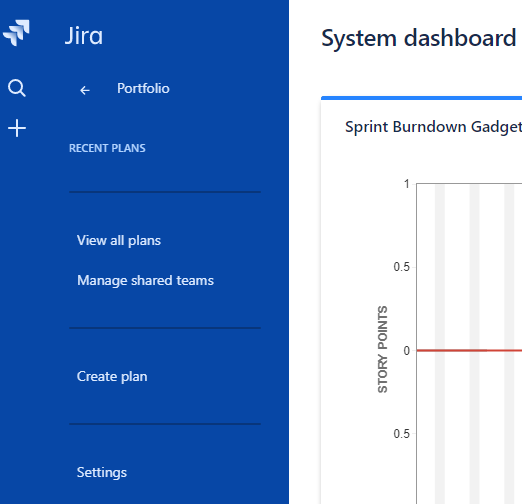
Task: Click the Sprint Burndown Gadget header
Action: tap(433, 127)
